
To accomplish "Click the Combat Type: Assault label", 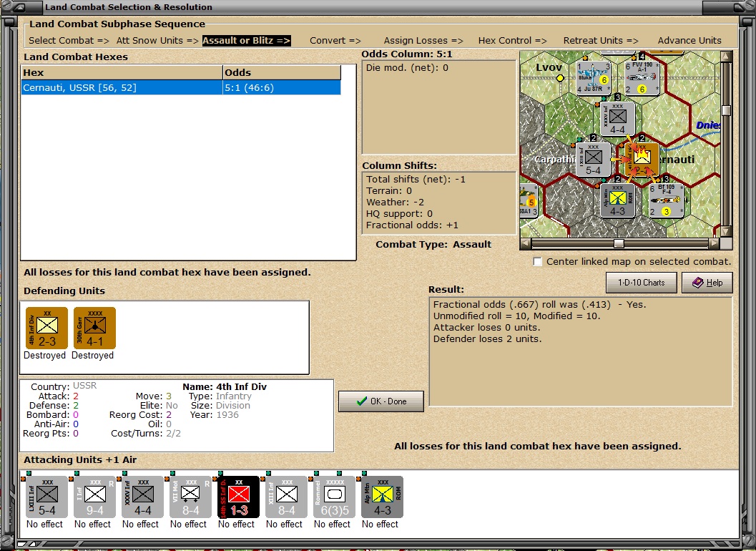I will point(433,245).
